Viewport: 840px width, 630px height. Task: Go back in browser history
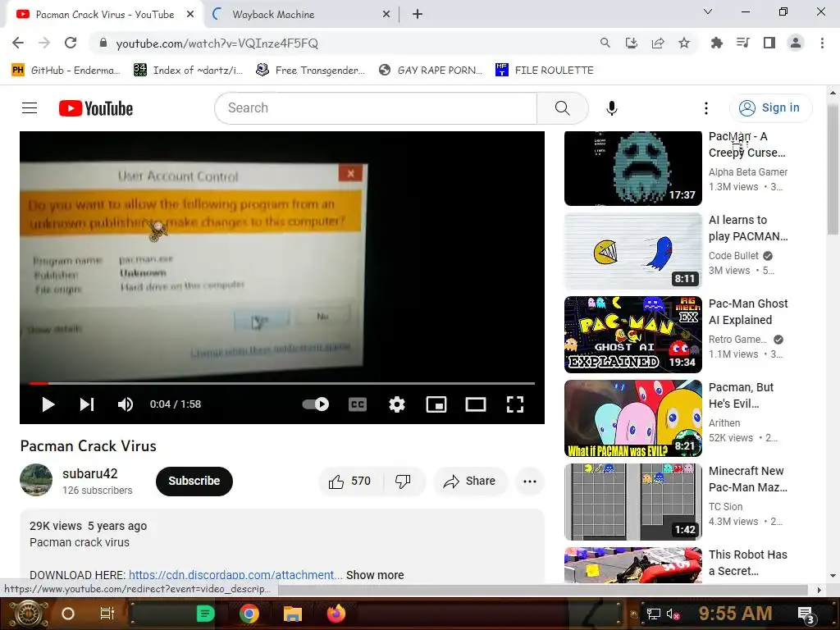pos(18,43)
